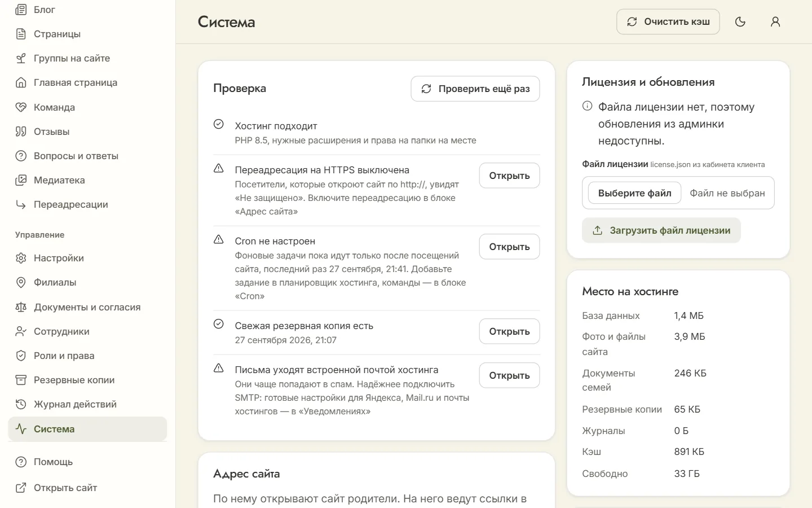Click the Резервные копии 65 КБ value
Screen dimensions: 812x508
[x=687, y=409]
